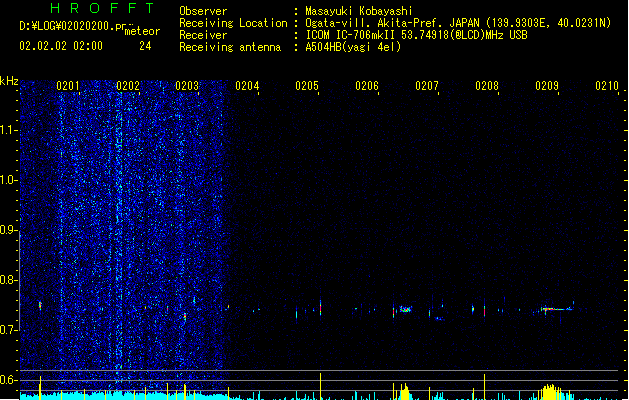
Task: Click the 0208 time marker
Action: click(x=487, y=86)
